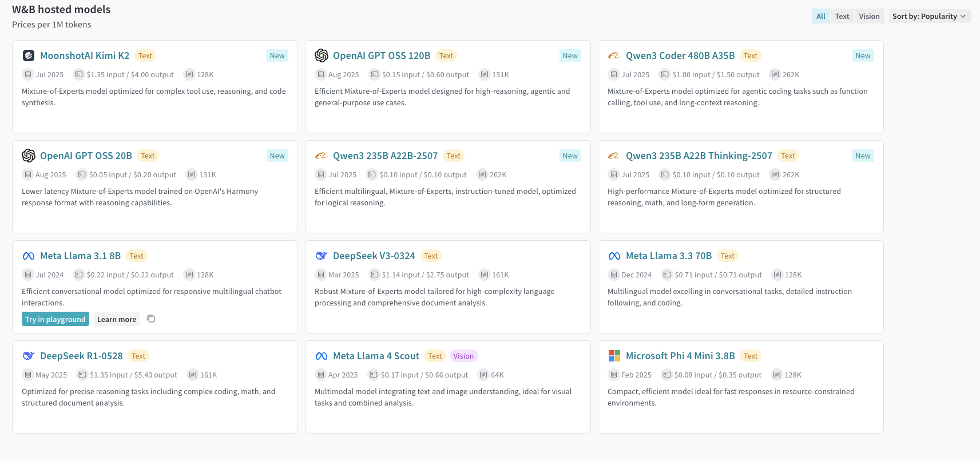The width and height of the screenshot is (980, 461).
Task: Click the 'Dec 2024' release date
Action: coord(637,275)
